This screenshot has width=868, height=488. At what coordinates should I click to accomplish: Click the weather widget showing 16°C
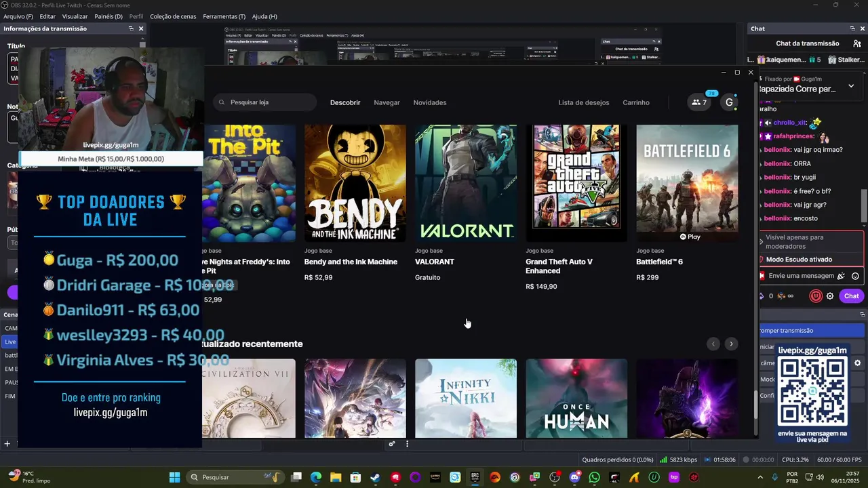[x=28, y=477]
